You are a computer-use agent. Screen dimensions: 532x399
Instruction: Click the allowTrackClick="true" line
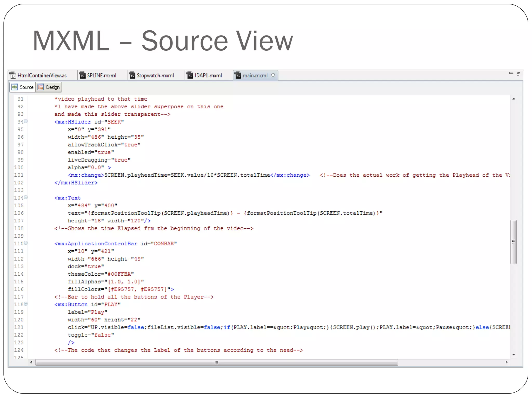coord(104,145)
